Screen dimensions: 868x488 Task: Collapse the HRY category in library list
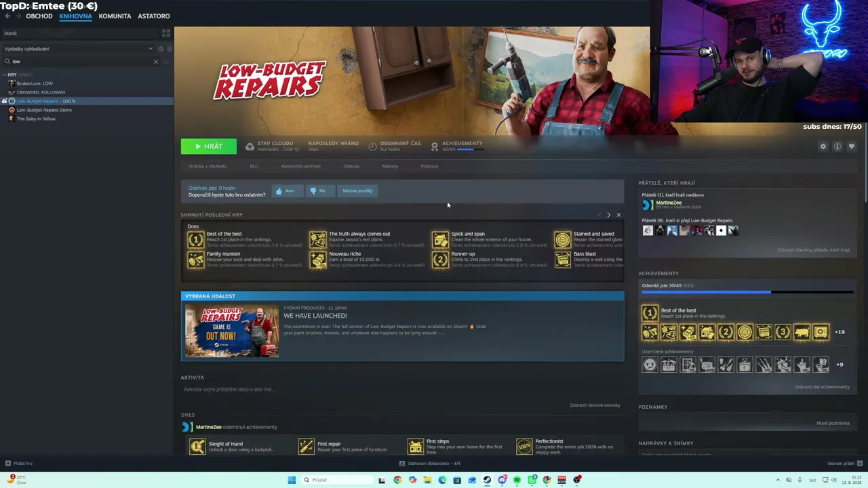[x=4, y=75]
